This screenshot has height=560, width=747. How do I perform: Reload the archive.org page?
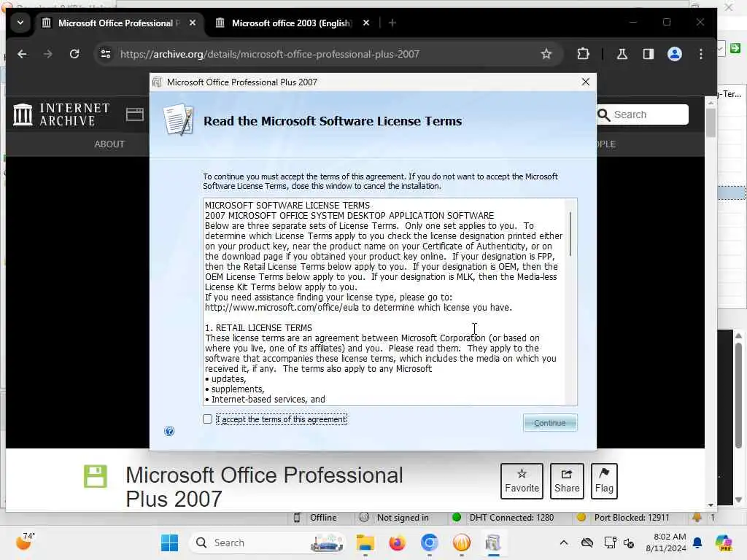coord(74,54)
